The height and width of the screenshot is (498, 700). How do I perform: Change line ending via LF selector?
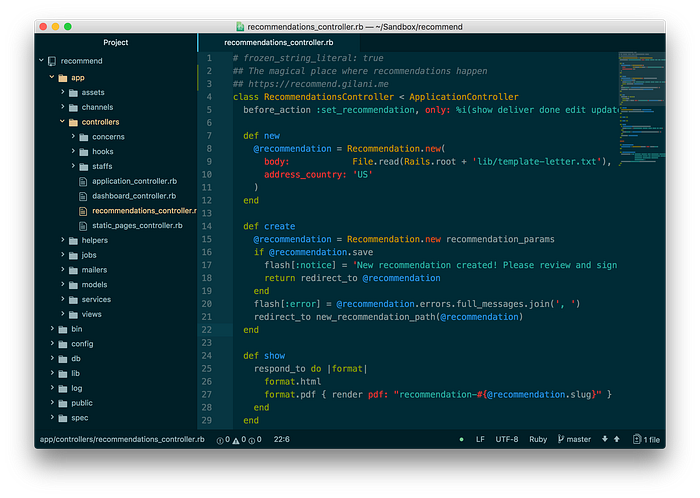[x=480, y=439]
